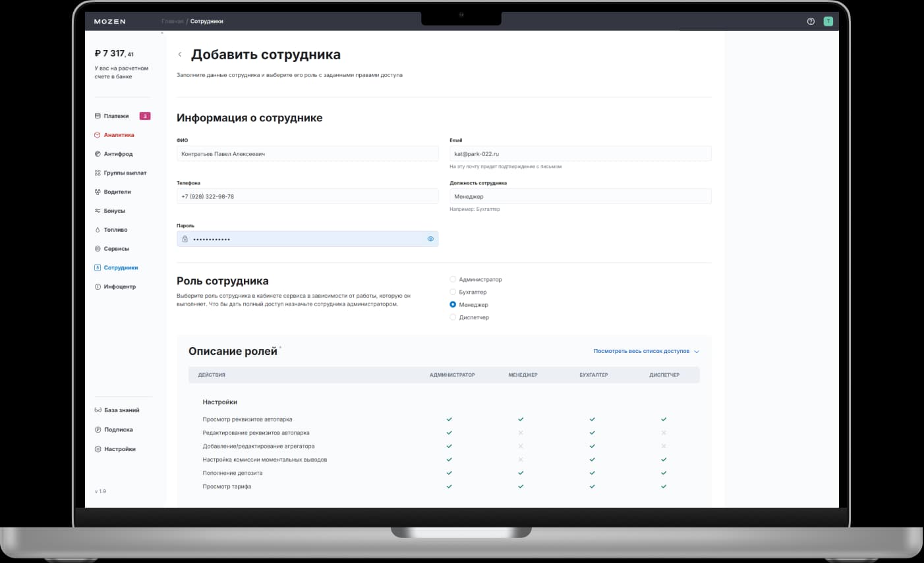Click the Должность сотрудника input field
Image resolution: width=924 pixels, height=563 pixels.
coord(581,196)
